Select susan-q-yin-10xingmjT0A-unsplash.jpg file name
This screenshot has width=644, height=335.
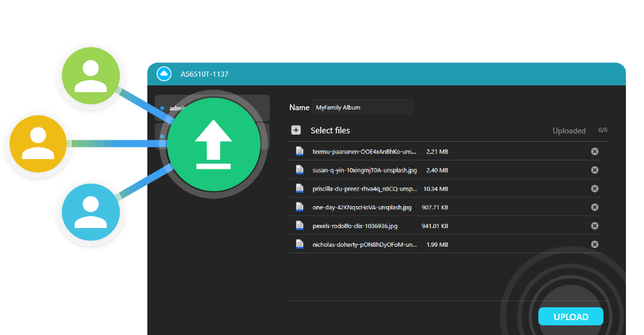coord(365,170)
